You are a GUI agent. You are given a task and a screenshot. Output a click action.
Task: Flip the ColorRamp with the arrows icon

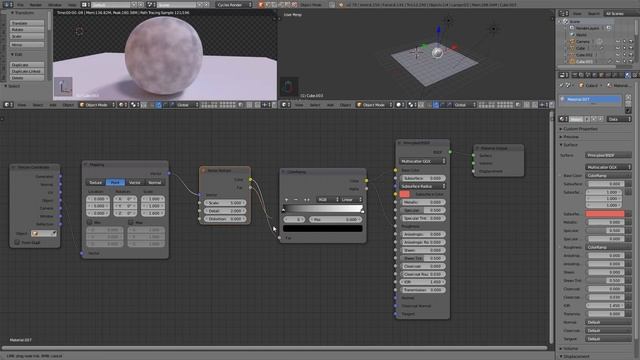point(307,200)
